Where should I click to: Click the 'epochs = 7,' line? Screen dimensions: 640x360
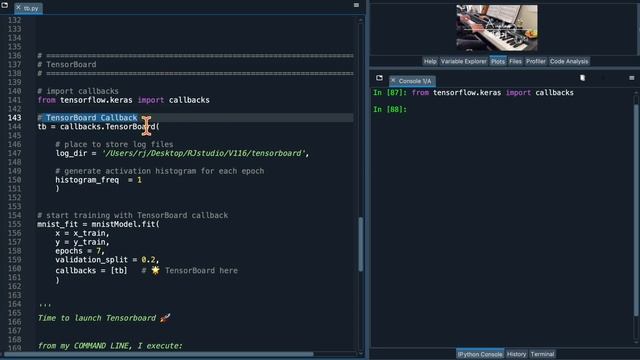click(x=80, y=251)
